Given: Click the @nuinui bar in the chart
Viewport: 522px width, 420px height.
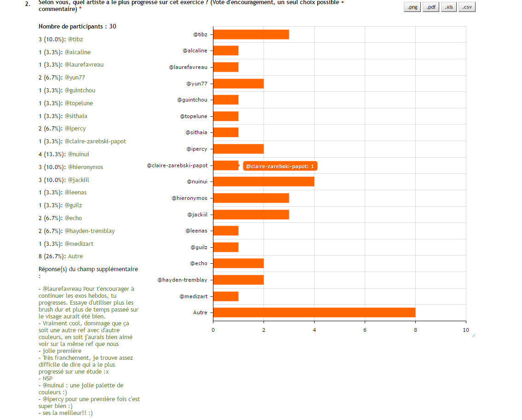Looking at the screenshot, I should pyautogui.click(x=264, y=182).
